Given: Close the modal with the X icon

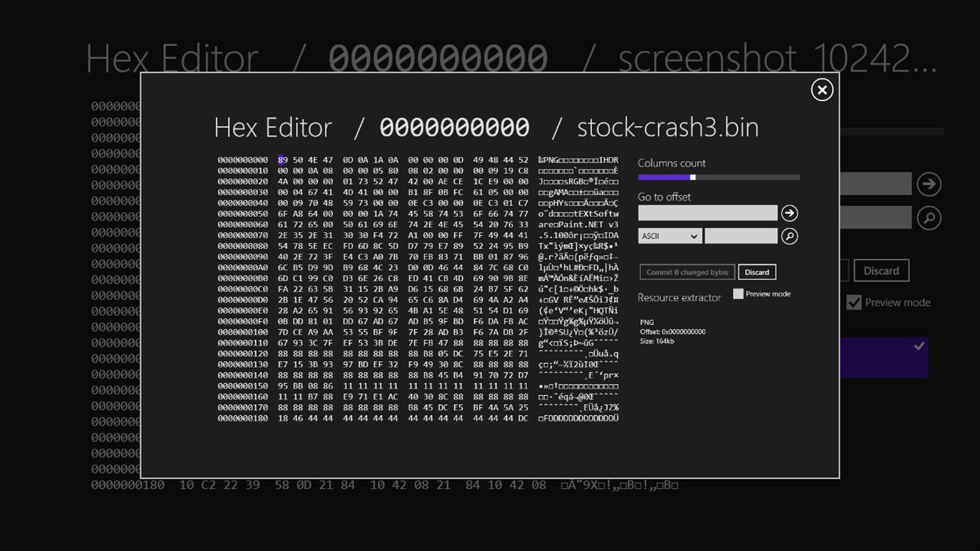Looking at the screenshot, I should [821, 90].
